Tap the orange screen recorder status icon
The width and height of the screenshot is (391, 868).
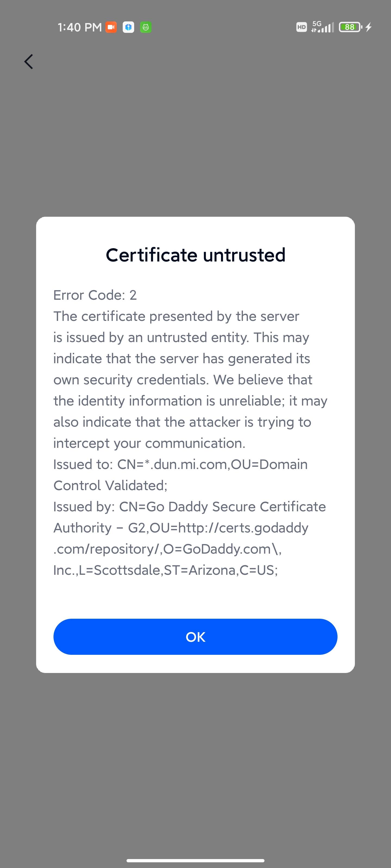(x=111, y=27)
